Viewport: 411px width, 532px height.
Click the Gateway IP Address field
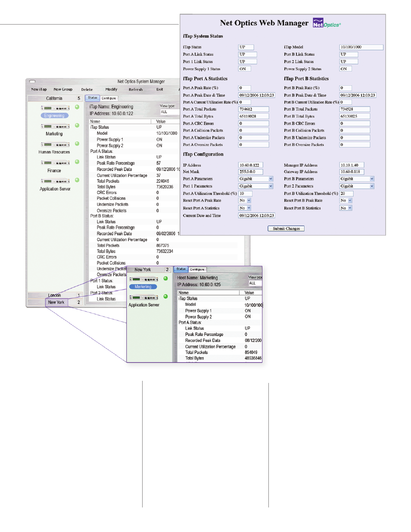(352, 171)
